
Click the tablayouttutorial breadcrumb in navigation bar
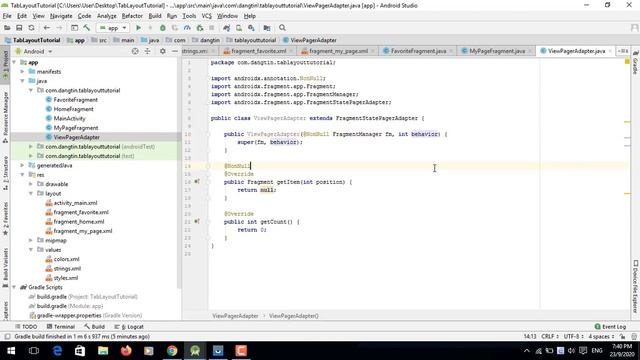coord(255,40)
